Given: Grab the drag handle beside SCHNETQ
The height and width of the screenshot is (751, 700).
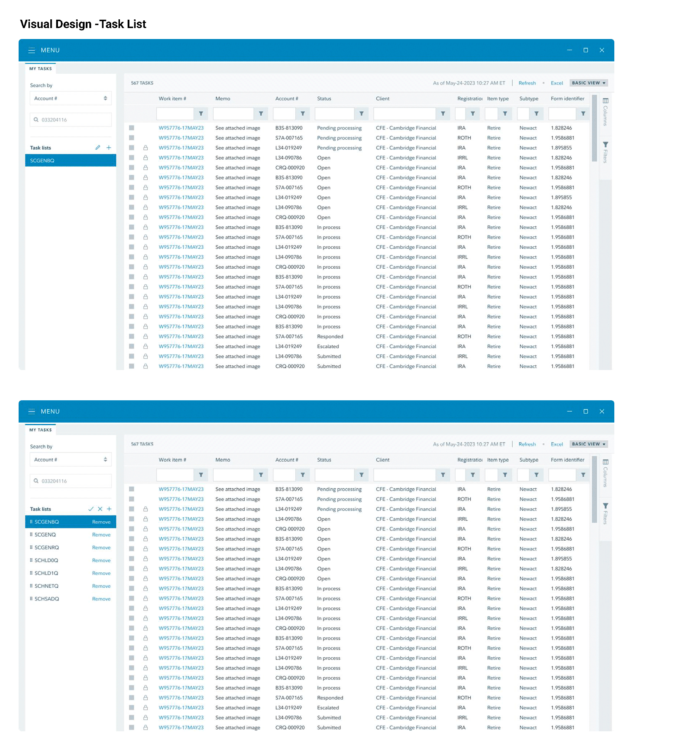Looking at the screenshot, I should pyautogui.click(x=31, y=586).
